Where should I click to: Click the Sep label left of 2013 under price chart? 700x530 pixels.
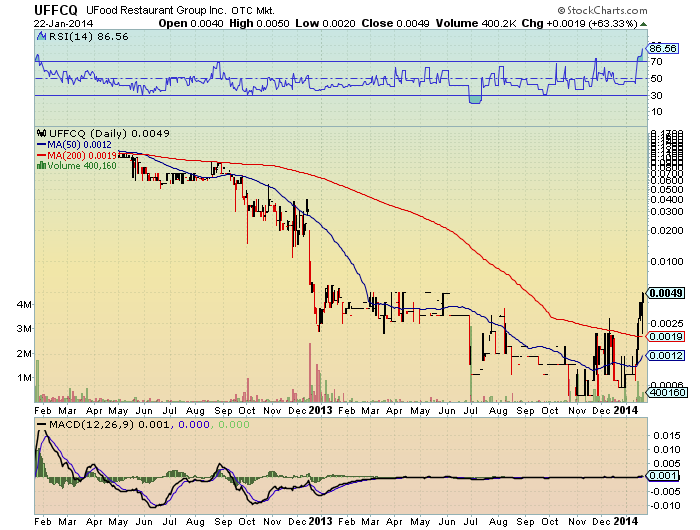(224, 410)
